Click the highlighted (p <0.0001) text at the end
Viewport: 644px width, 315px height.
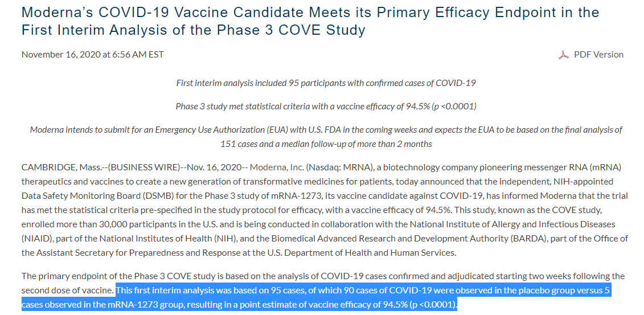click(433, 305)
